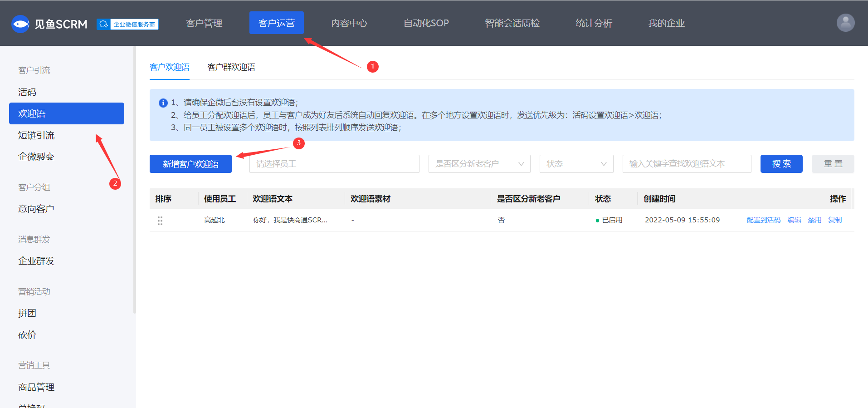Screen dimensions: 868x408
Task: Click the 配置到活码 link
Action: (764, 220)
